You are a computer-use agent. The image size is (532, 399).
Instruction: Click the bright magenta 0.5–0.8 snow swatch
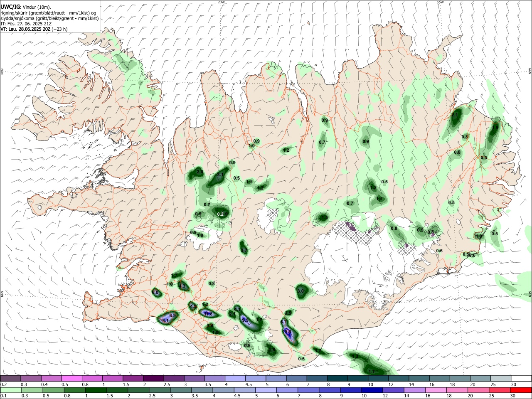71,378
